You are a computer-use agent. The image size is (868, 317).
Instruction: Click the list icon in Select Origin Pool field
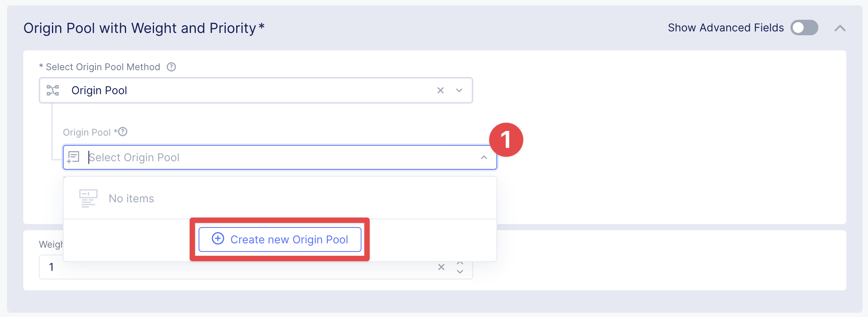73,157
